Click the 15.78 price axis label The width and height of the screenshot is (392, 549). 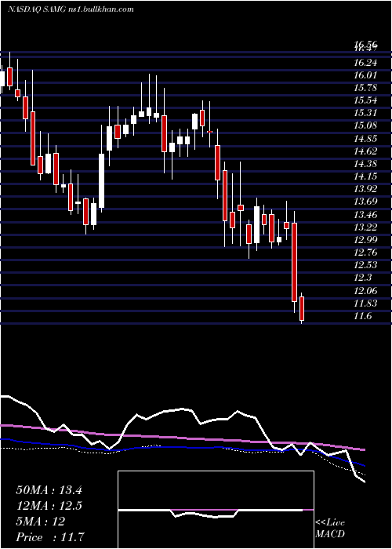pos(366,88)
